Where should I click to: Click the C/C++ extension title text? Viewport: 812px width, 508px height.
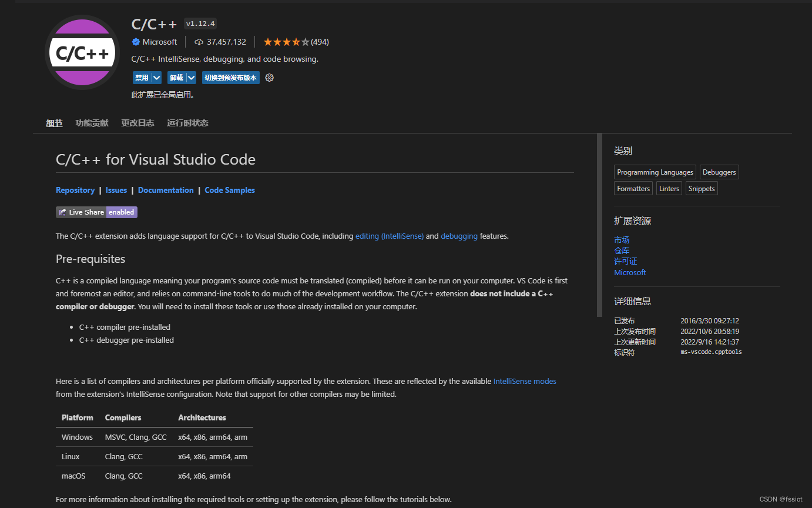155,24
